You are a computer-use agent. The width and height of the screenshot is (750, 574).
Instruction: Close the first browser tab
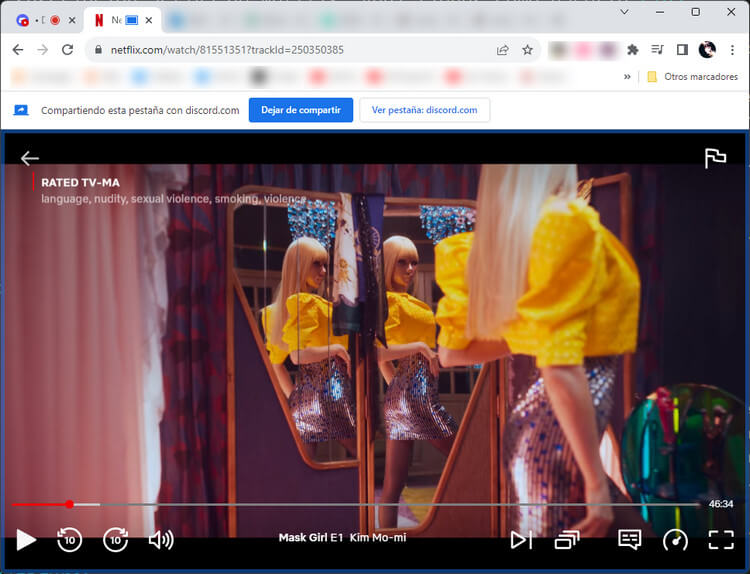tap(72, 20)
